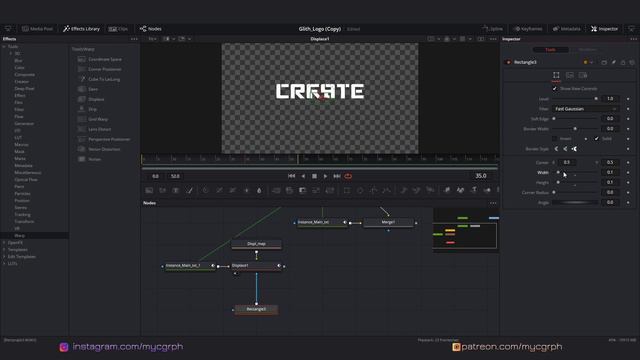Expand the LUTs category
The height and width of the screenshot is (360, 640).
(4, 264)
